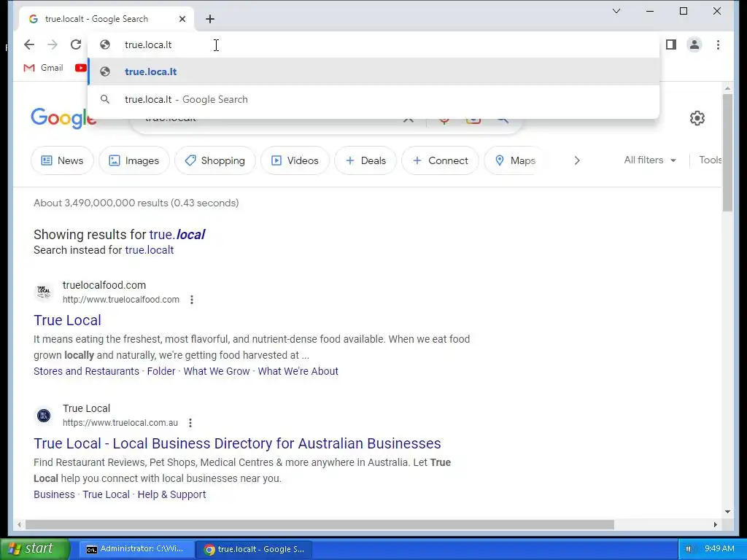Open the All filters dropdown

(650, 160)
